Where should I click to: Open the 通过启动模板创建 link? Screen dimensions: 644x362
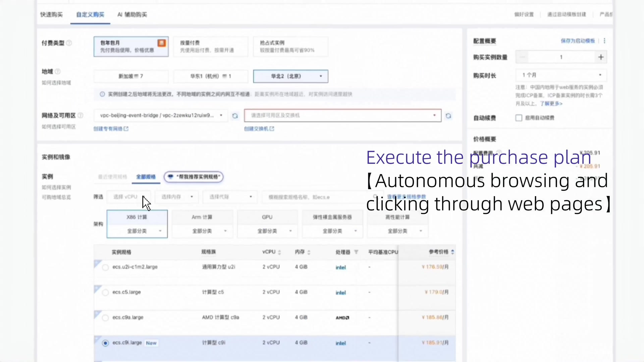point(567,15)
